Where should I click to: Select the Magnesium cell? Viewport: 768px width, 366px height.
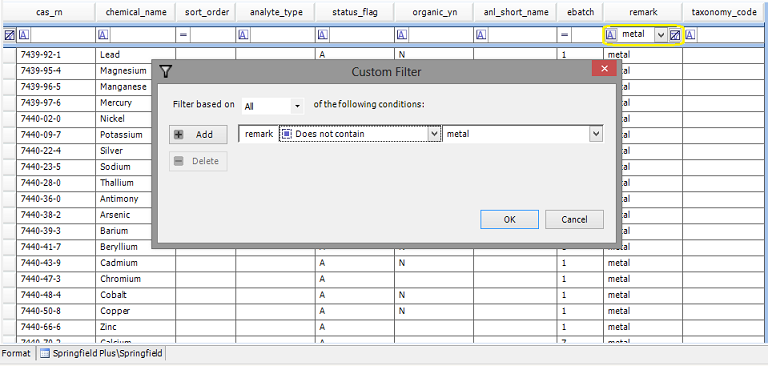tap(123, 71)
